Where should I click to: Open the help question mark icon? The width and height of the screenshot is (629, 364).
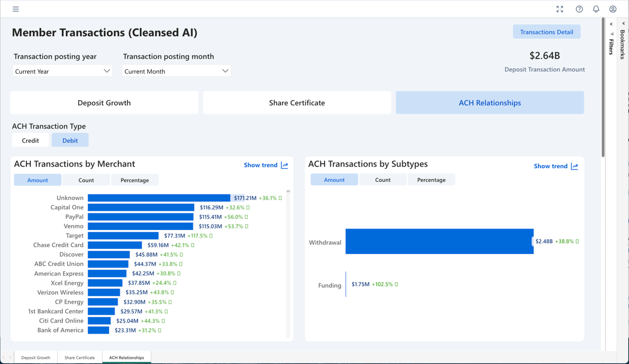click(579, 9)
